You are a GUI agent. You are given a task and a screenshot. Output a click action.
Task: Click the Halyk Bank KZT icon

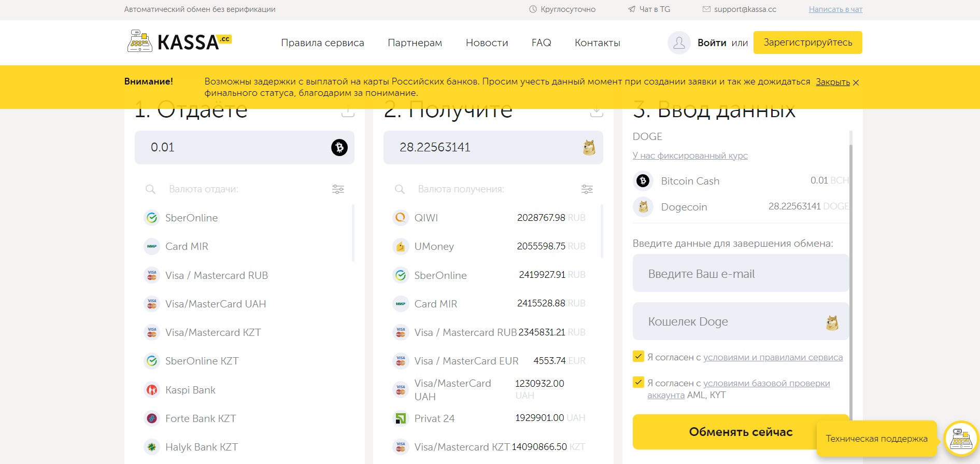tap(152, 447)
